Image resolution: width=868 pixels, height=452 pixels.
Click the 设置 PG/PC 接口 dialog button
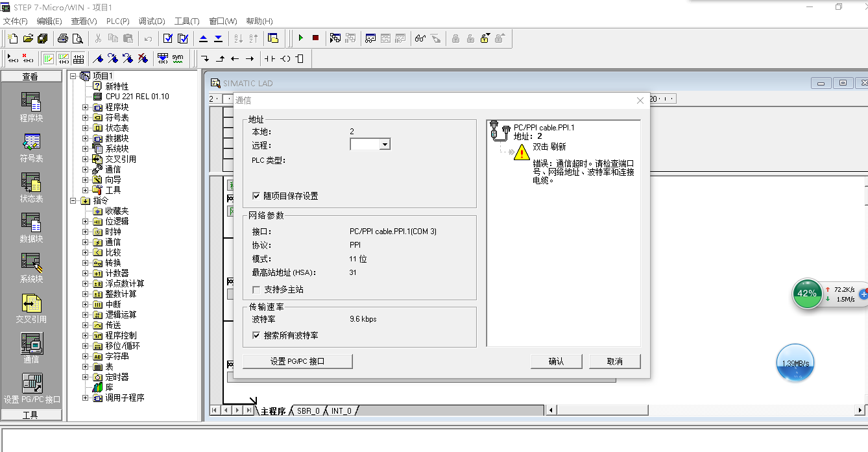(298, 361)
